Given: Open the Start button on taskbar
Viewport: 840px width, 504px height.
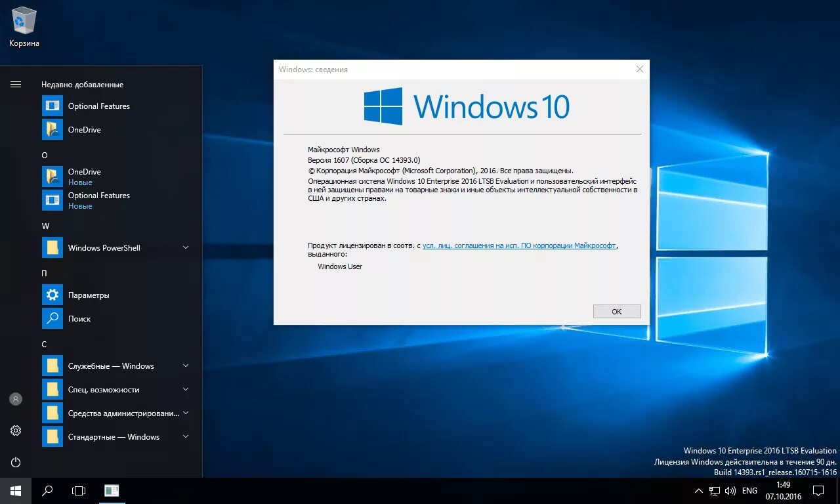Looking at the screenshot, I should click(14, 490).
